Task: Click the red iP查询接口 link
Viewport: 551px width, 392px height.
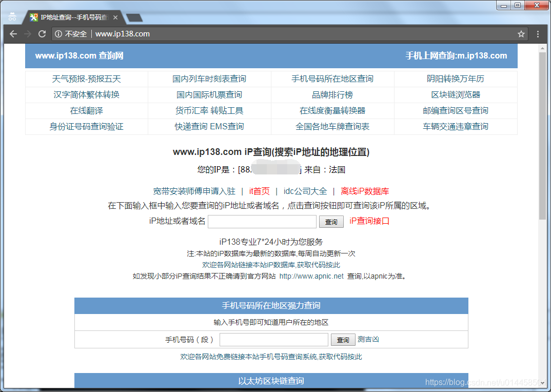Action: pyautogui.click(x=369, y=221)
